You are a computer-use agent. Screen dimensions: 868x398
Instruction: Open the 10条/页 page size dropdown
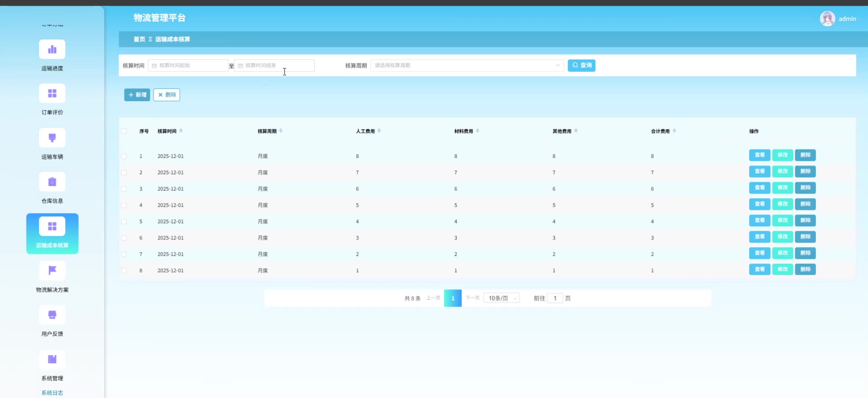pos(502,298)
